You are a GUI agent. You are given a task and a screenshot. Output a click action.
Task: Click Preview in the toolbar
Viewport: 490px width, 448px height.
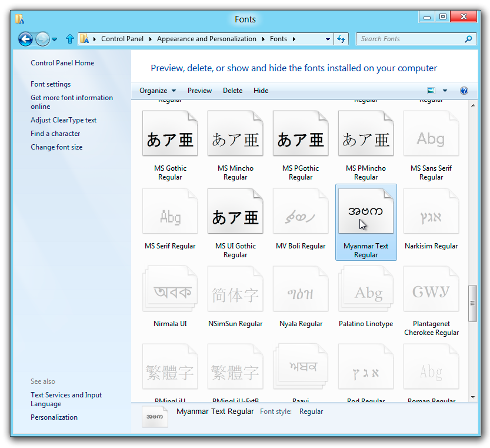[199, 91]
